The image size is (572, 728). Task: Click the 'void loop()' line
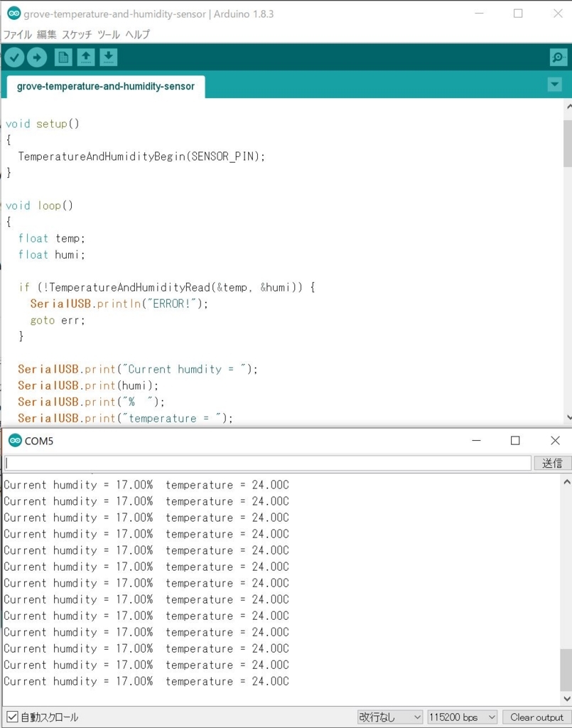pos(39,205)
